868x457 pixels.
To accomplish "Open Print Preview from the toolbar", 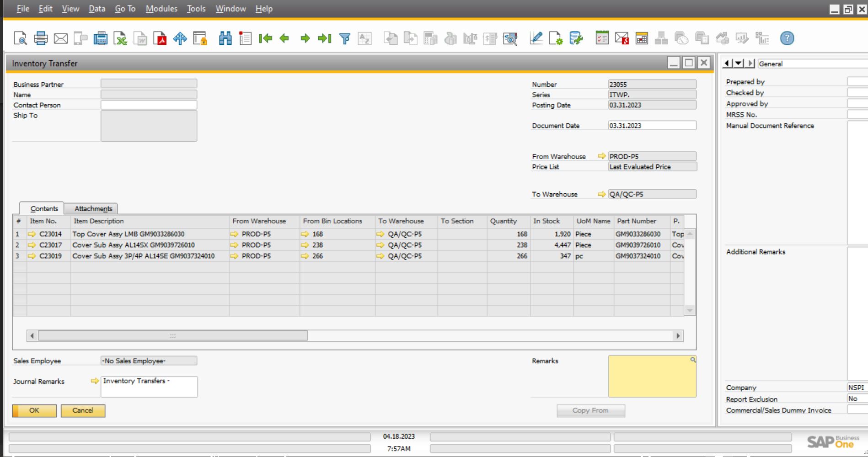I will tap(21, 38).
